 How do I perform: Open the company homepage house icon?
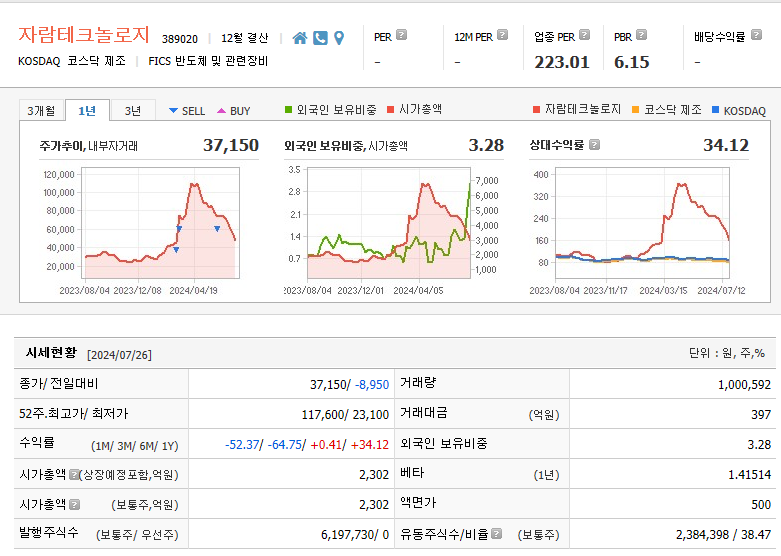pyautogui.click(x=299, y=38)
